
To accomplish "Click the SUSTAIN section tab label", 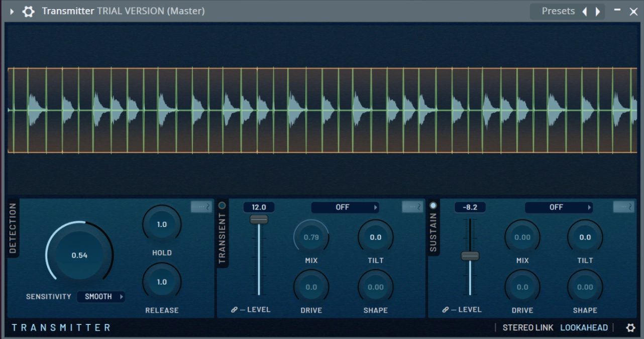I will point(434,232).
